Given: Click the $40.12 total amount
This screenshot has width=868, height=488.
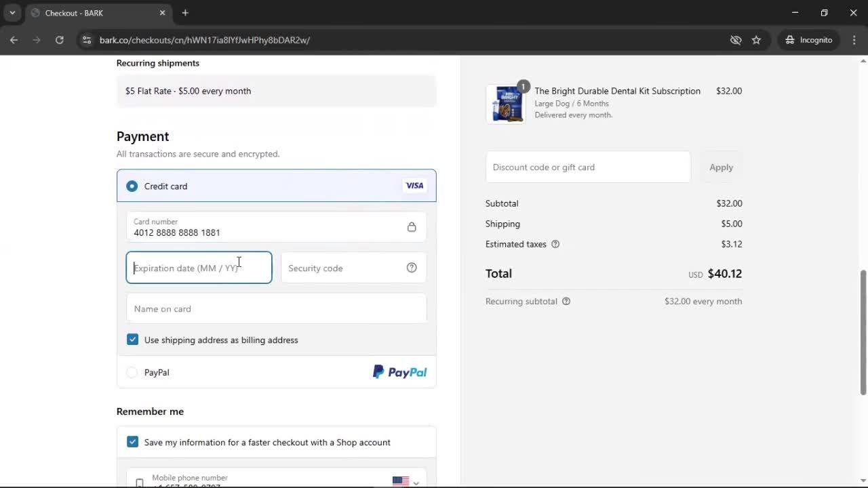Looking at the screenshot, I should 725,274.
